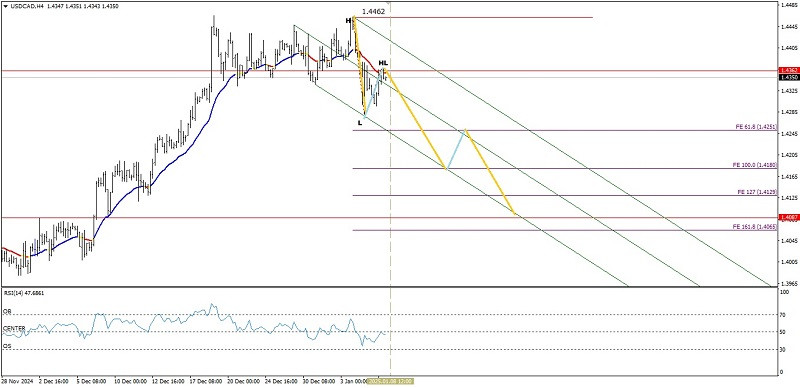Click the 70 level on the RSI scale
The image size is (800, 388).
782,315
